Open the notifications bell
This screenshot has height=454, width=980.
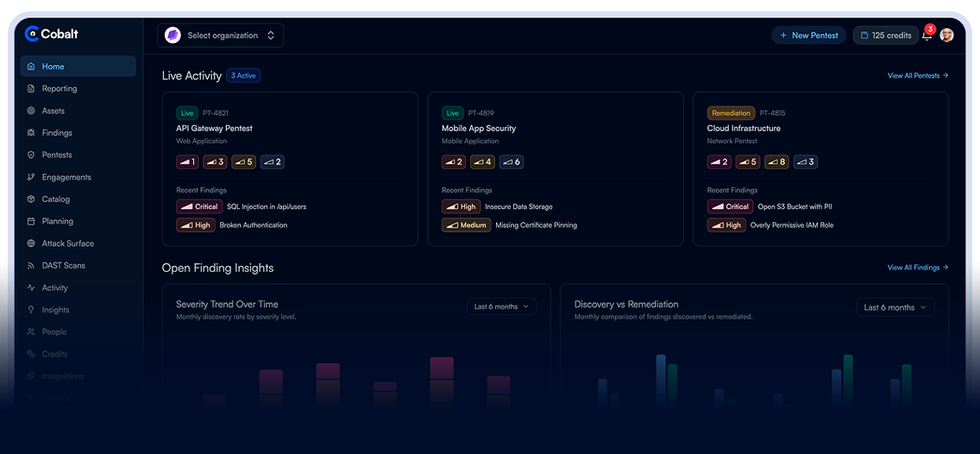tap(927, 35)
